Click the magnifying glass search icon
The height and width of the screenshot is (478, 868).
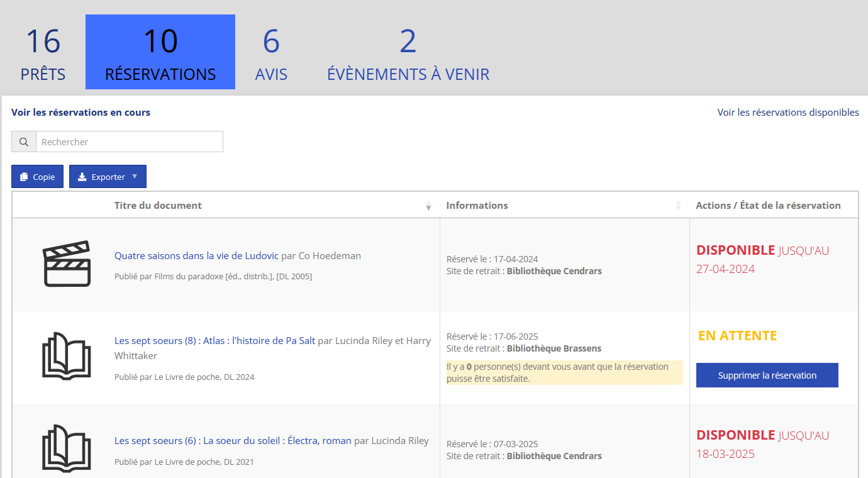[x=24, y=142]
